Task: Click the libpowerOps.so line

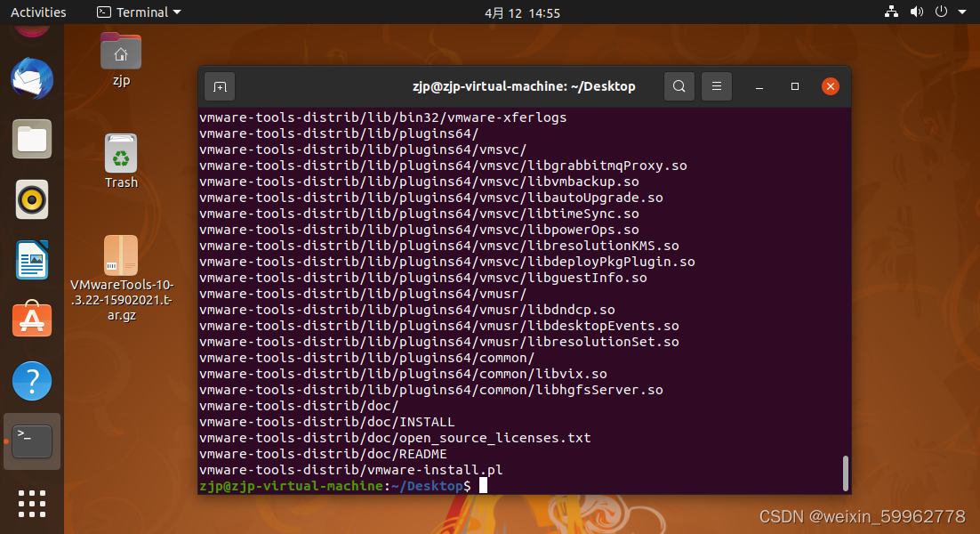Action: pyautogui.click(x=419, y=230)
